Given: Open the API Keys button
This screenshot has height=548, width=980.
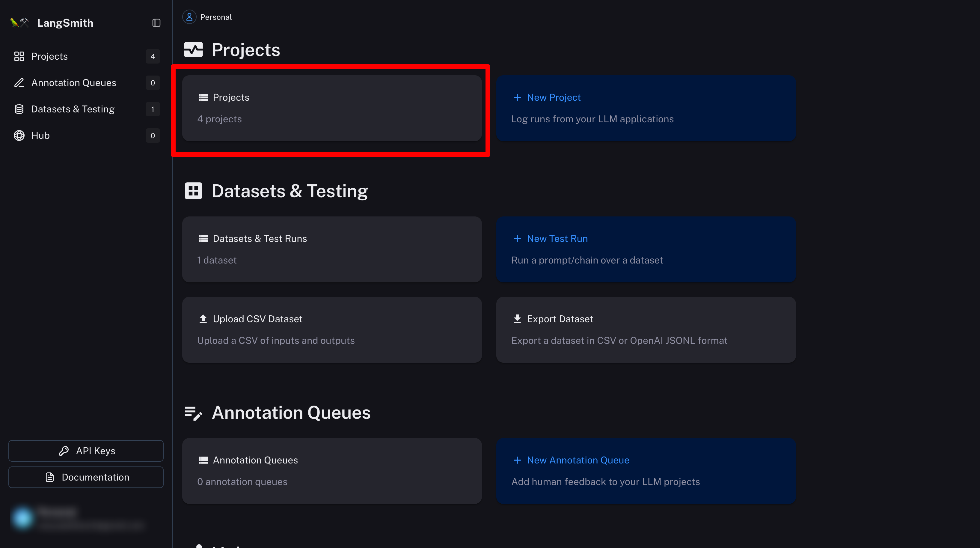Looking at the screenshot, I should pos(86,451).
